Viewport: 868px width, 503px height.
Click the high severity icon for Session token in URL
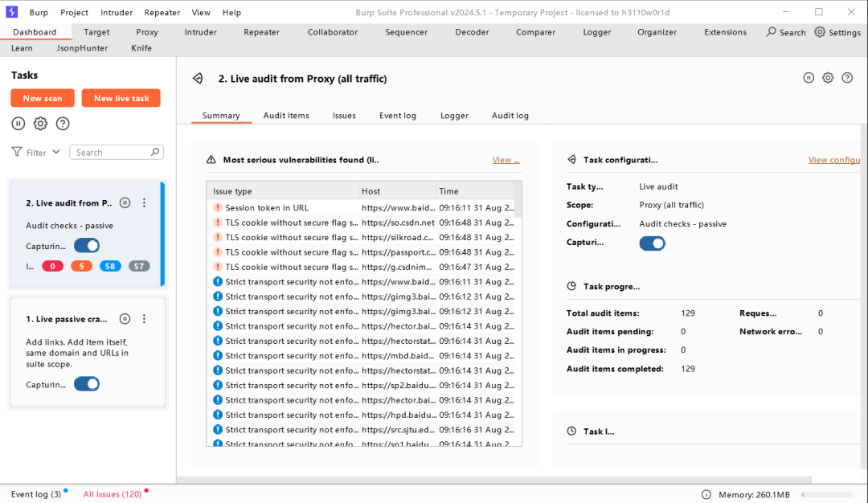[218, 207]
